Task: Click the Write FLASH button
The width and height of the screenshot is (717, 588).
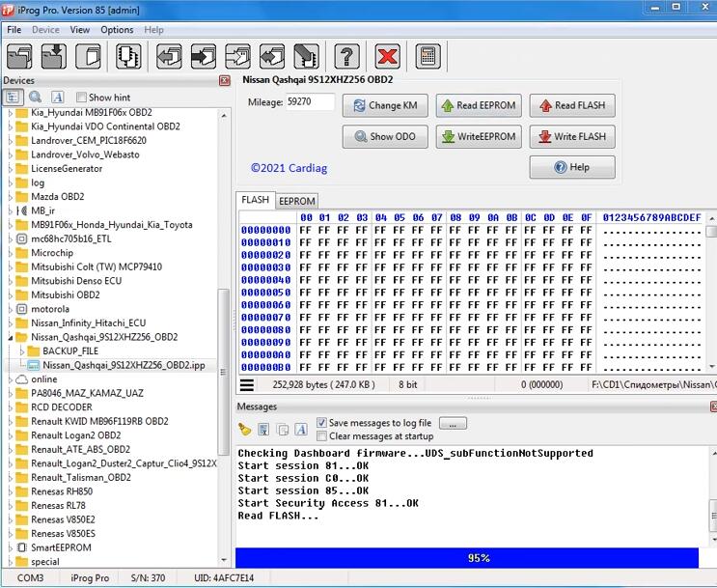Action: click(572, 137)
